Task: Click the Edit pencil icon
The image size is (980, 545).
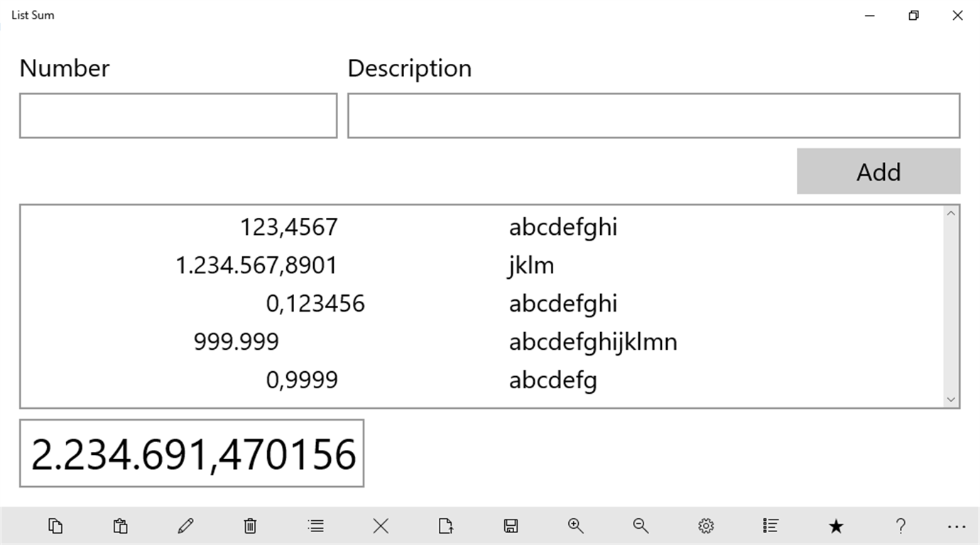Action: tap(186, 526)
